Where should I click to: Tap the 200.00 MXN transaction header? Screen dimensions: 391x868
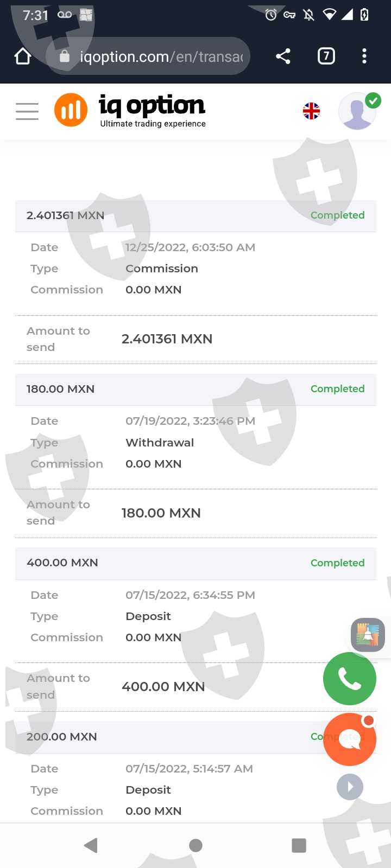pyautogui.click(x=163, y=737)
